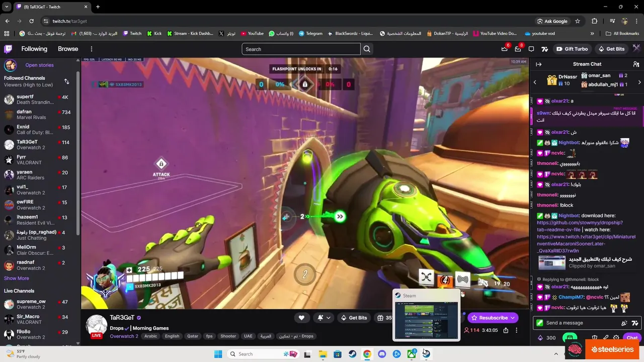
Task: Go to the Browse tab
Action: [x=68, y=49]
